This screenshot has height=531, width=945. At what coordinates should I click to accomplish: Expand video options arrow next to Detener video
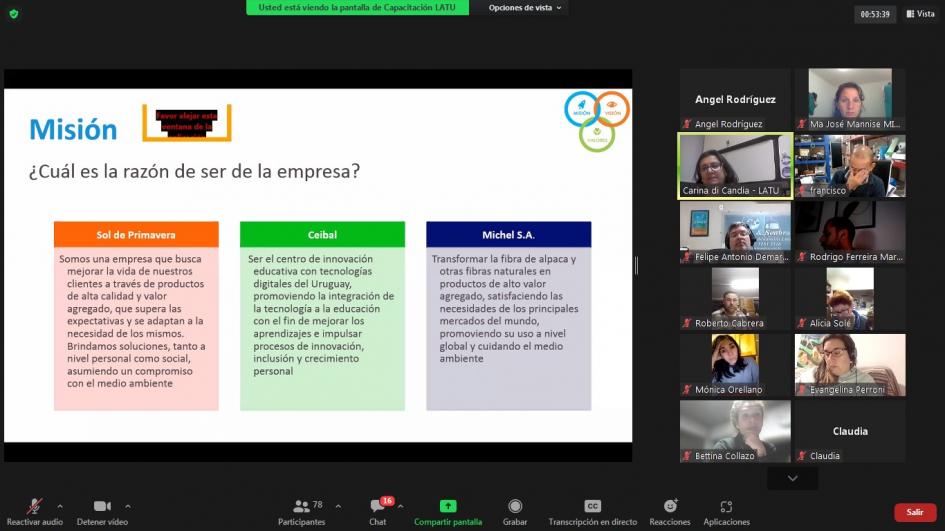pyautogui.click(x=128, y=506)
